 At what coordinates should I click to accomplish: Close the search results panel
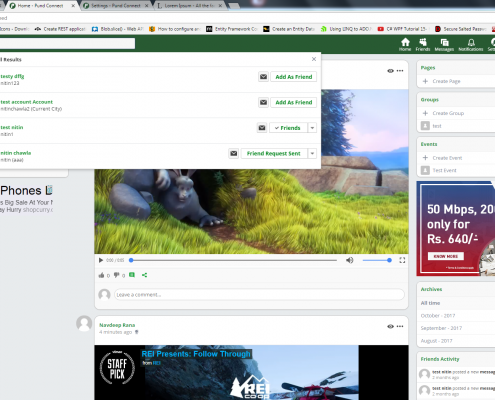[x=314, y=59]
